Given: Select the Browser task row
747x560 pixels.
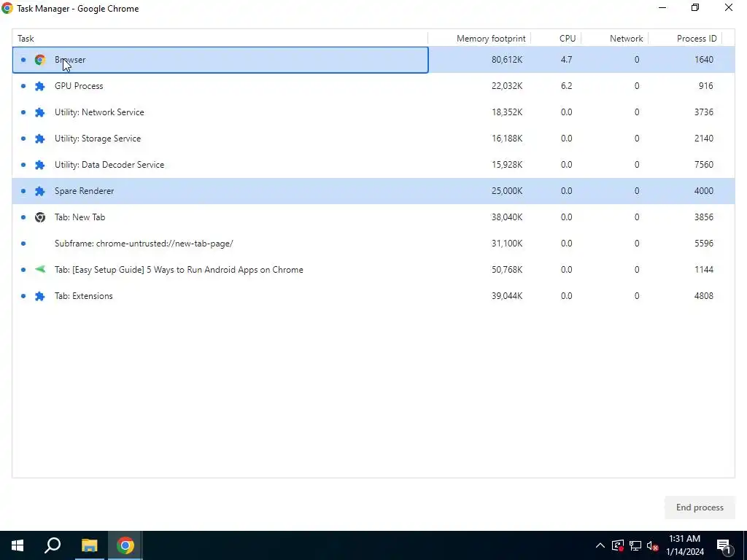Looking at the screenshot, I should coord(373,60).
